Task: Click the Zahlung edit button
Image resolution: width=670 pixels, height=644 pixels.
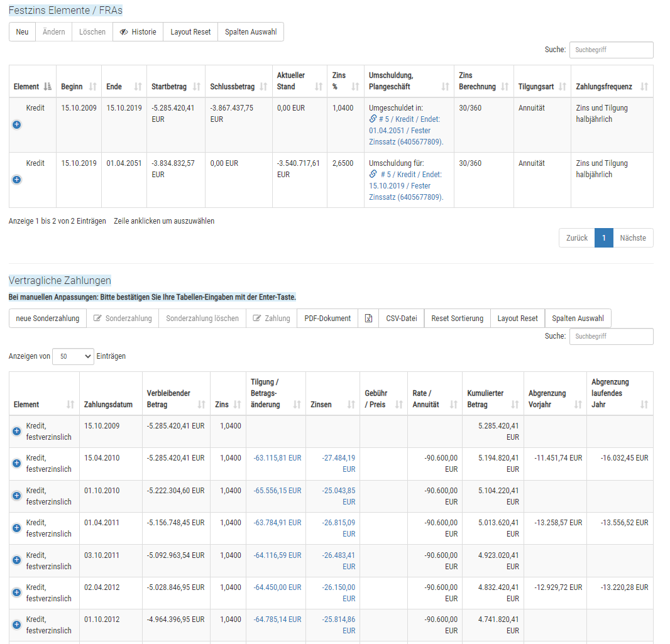Action: (272, 319)
